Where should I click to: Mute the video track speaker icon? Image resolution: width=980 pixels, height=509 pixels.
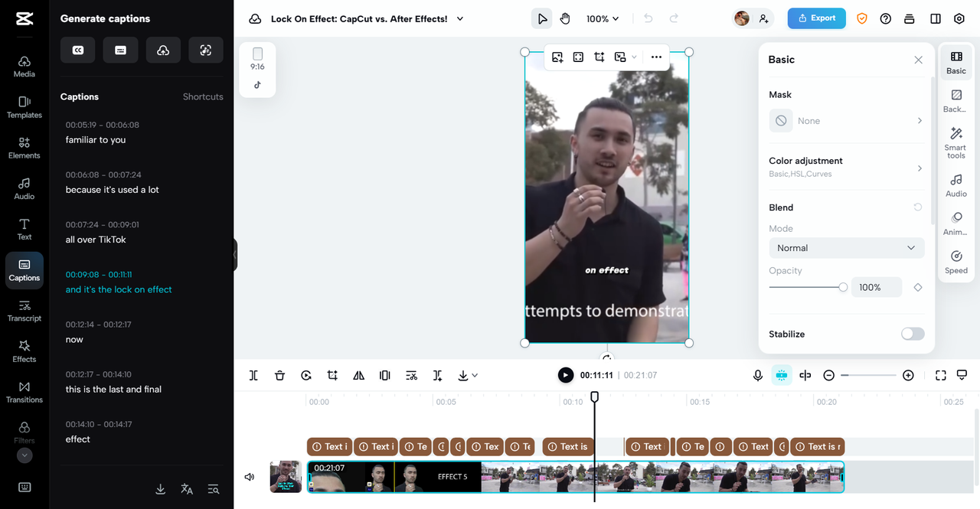(249, 477)
